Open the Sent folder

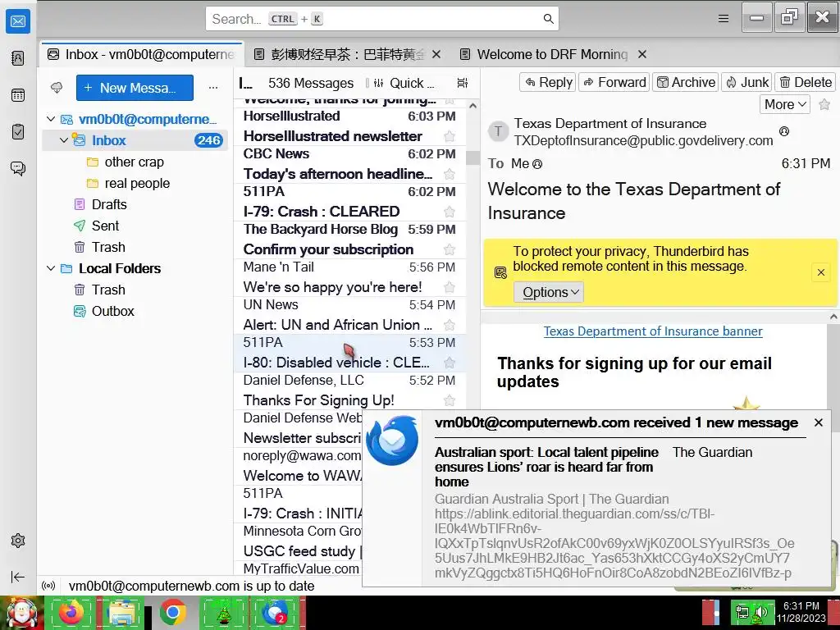click(105, 226)
